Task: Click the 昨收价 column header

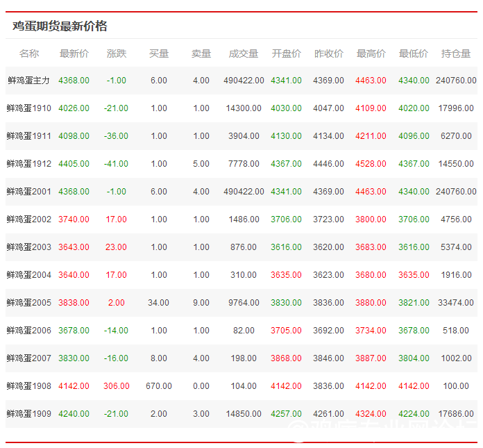Action: pyautogui.click(x=329, y=53)
